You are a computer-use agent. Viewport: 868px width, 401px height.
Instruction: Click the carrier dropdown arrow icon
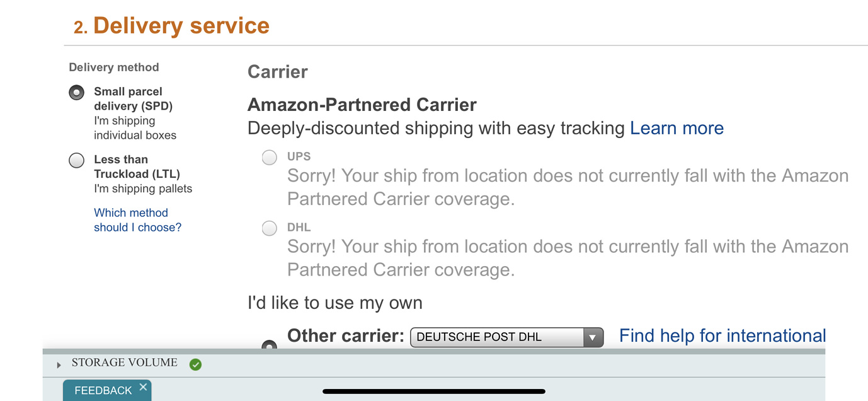click(591, 337)
